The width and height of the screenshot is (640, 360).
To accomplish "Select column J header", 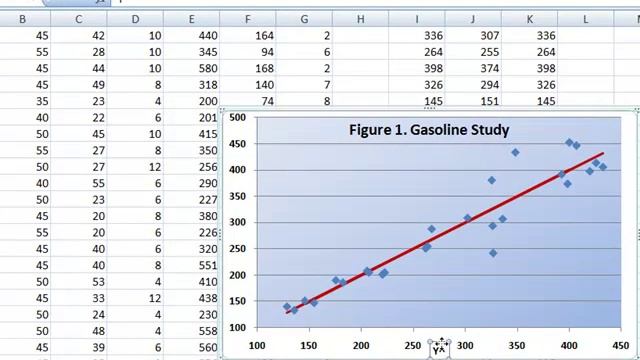I will pyautogui.click(x=473, y=19).
